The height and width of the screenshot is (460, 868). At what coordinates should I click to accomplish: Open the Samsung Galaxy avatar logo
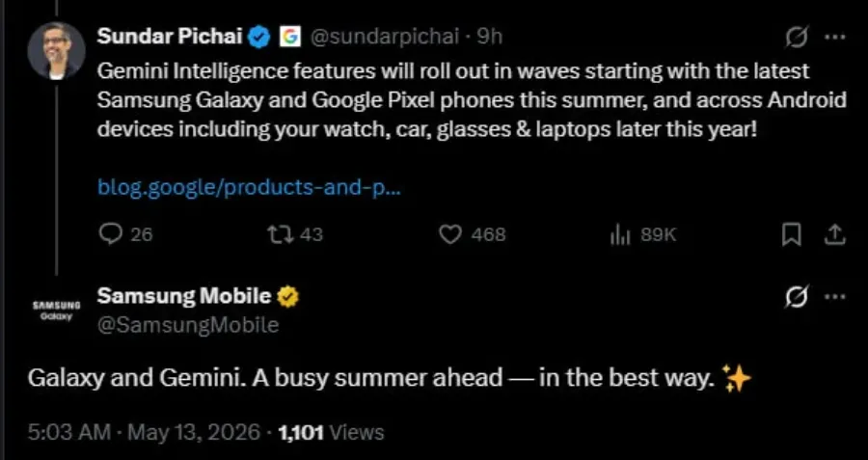pyautogui.click(x=57, y=311)
